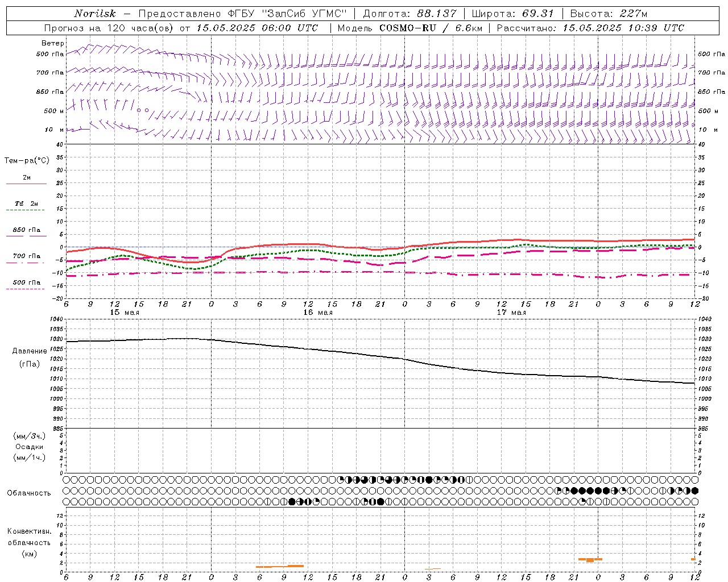Click the Norilsk station title
The height and width of the screenshot is (582, 728).
95,14
